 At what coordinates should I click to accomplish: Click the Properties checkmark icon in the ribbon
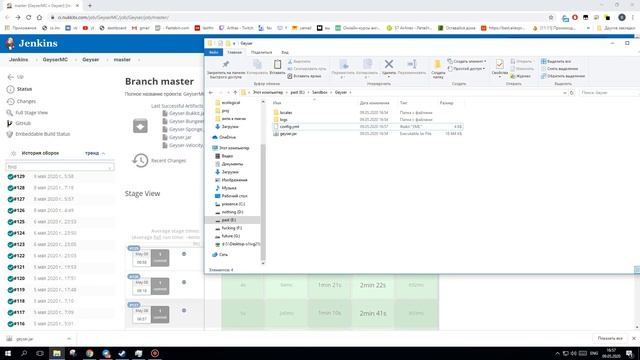click(x=499, y=64)
